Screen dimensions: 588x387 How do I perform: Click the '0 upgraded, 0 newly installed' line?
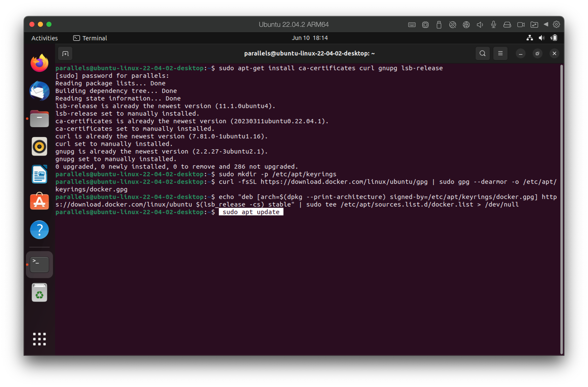[x=177, y=167]
